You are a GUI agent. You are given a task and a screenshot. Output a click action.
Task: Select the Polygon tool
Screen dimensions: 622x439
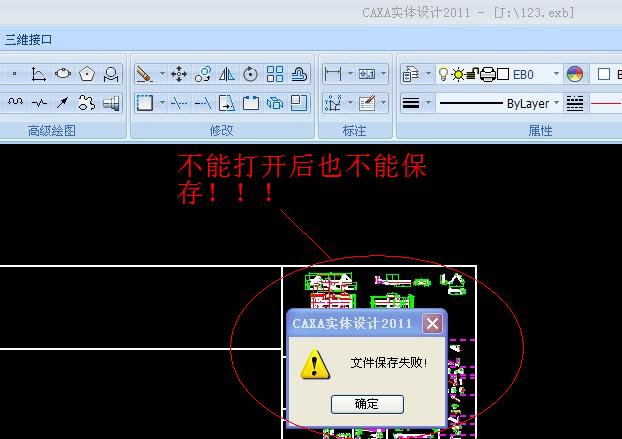pyautogui.click(x=87, y=74)
